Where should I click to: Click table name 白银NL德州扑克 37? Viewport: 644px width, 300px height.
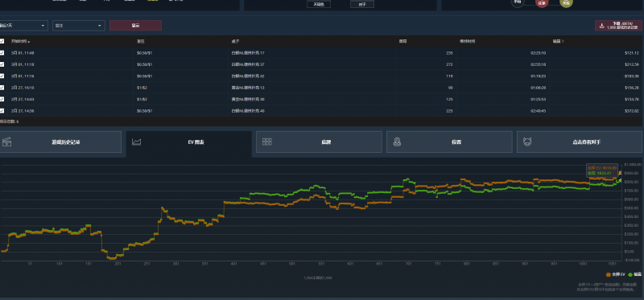(248, 64)
